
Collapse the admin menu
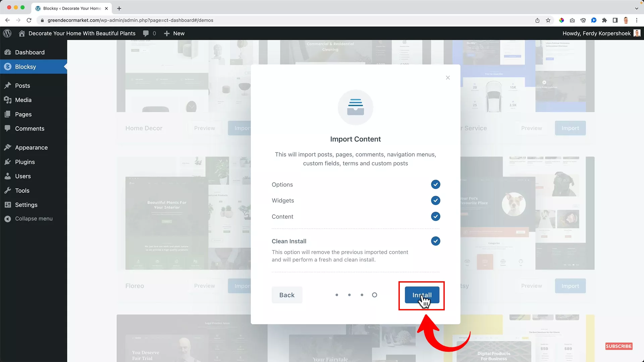33,219
